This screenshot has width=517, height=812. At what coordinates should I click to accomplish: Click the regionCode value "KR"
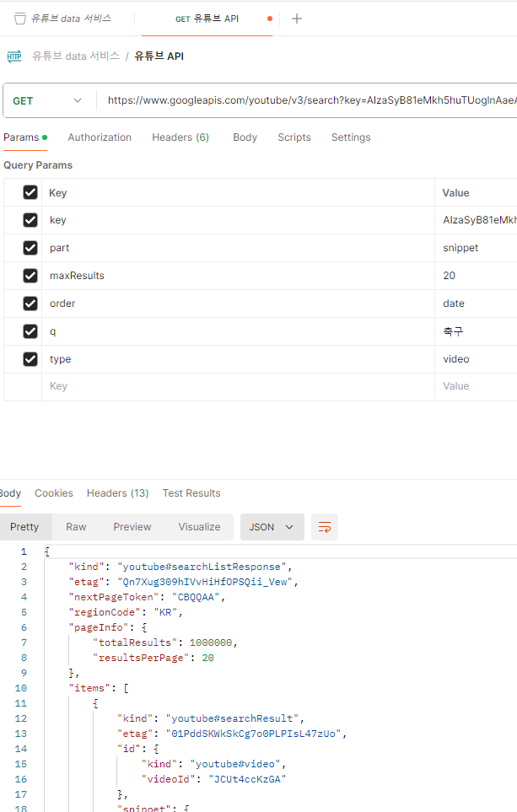(166, 612)
